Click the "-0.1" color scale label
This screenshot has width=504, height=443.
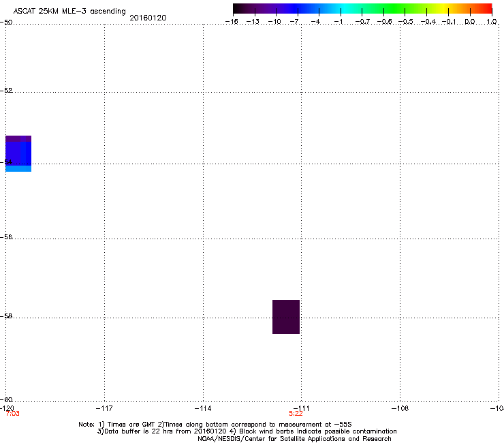click(x=449, y=22)
